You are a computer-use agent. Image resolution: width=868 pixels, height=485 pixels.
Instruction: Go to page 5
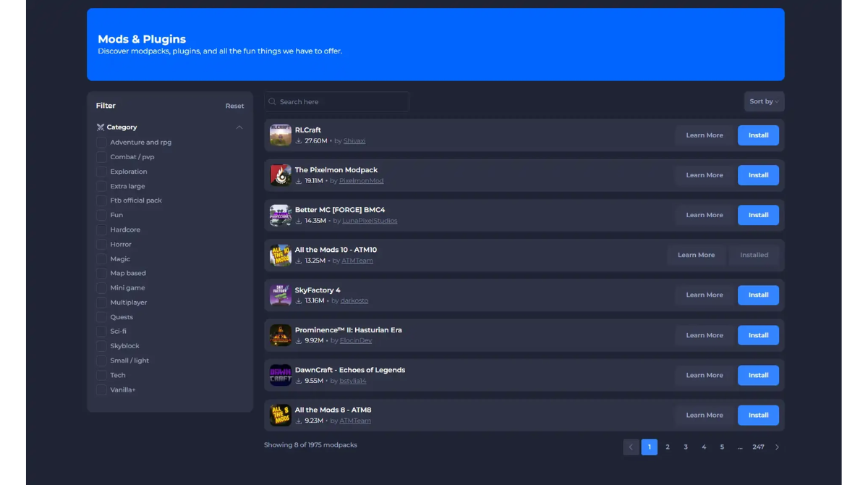pos(722,447)
